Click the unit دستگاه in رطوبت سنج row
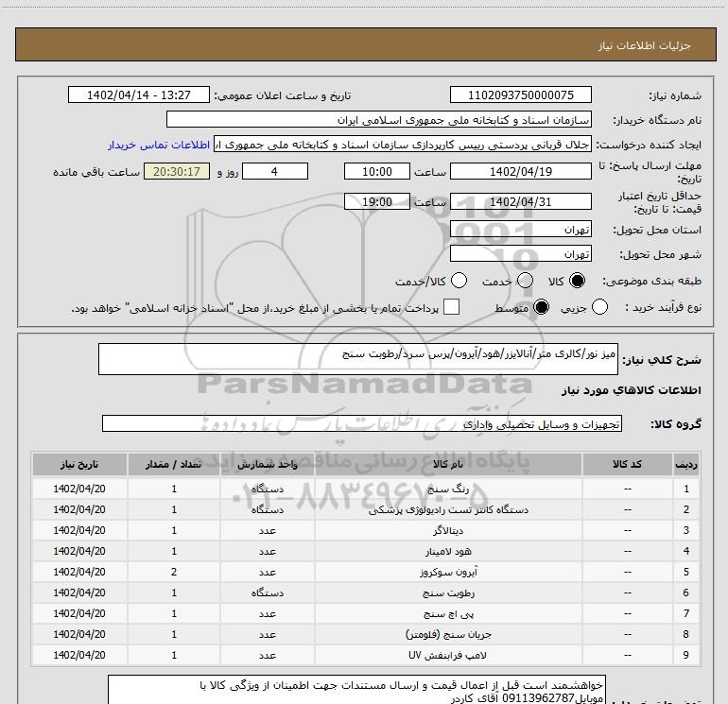Screen dimensions: 728x704 267,592
